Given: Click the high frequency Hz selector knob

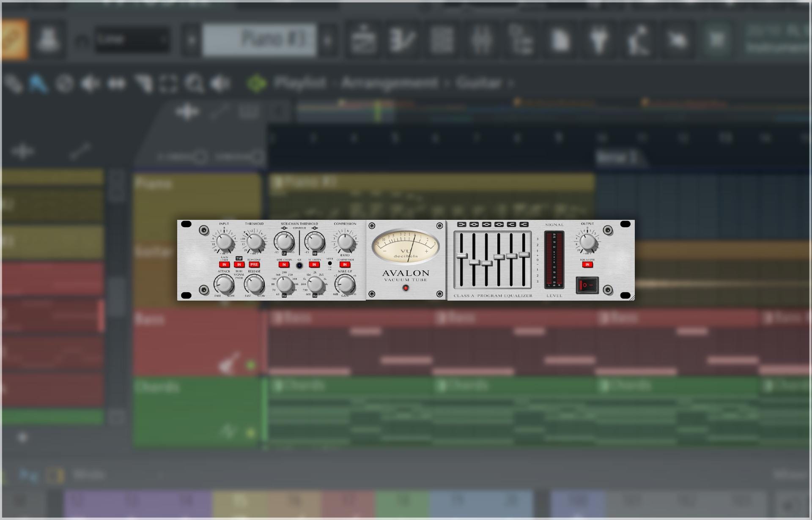Looking at the screenshot, I should tap(315, 285).
